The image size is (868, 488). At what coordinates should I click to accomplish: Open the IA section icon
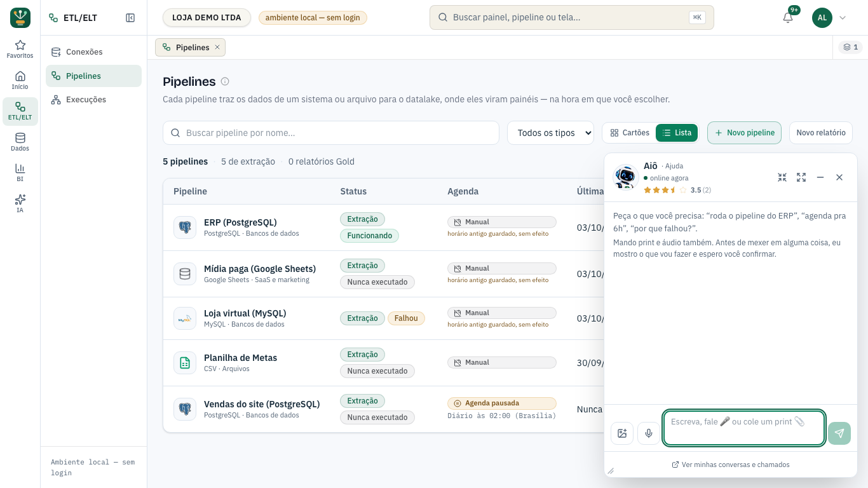20,204
